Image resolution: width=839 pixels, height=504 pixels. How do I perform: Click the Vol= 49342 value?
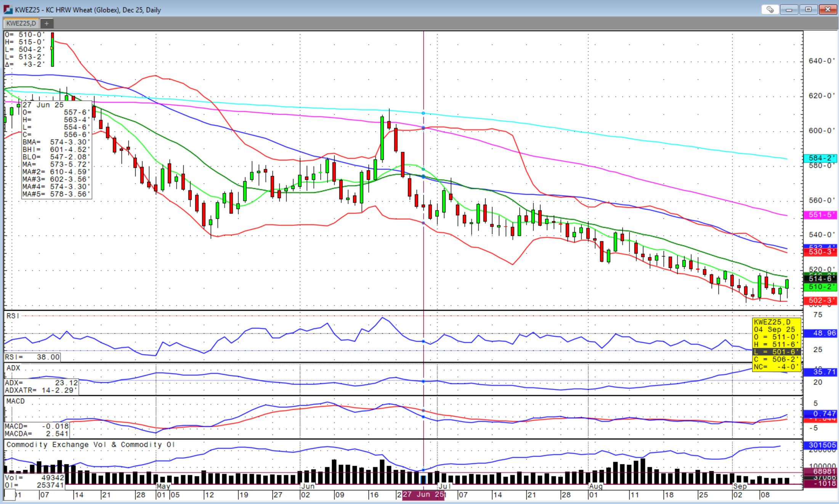tap(34, 478)
